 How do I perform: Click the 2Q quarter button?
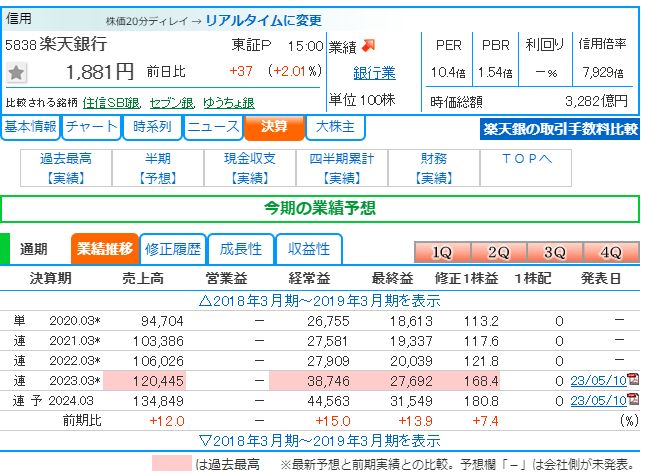click(498, 252)
